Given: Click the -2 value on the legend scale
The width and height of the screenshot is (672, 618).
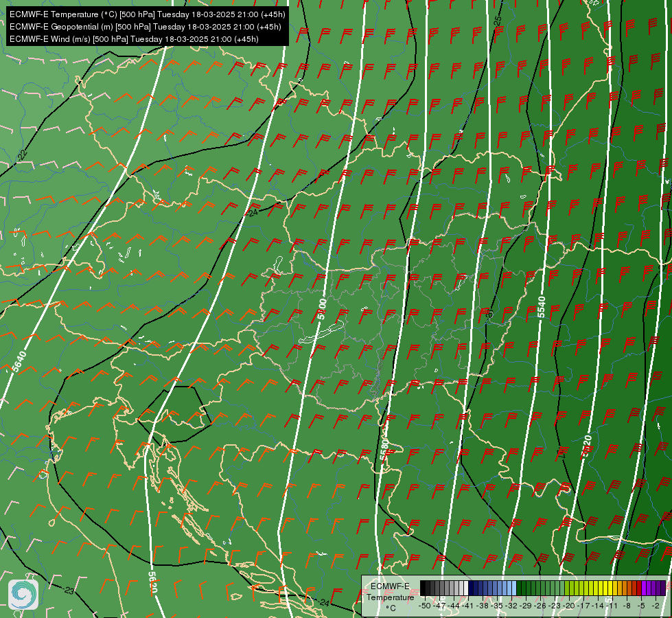Looking at the screenshot, I should [656, 606].
